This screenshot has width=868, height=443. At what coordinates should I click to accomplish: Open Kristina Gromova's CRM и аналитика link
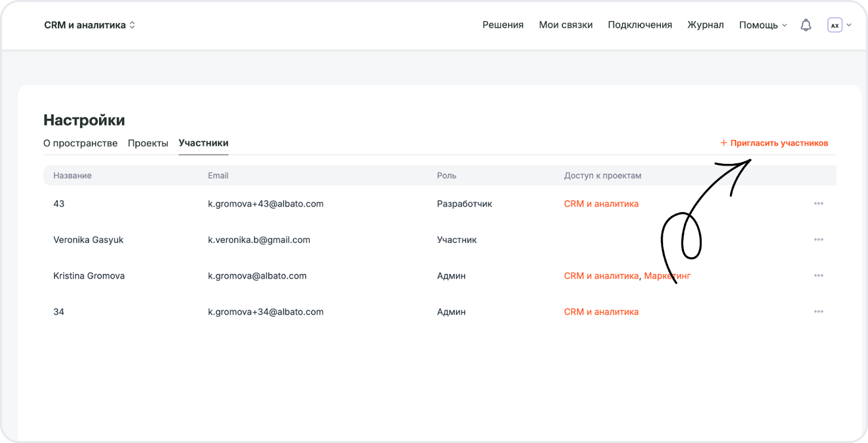(x=601, y=276)
